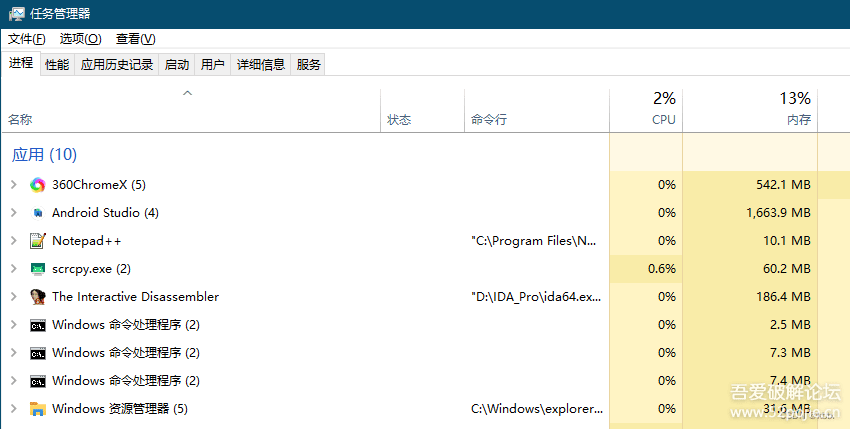Click the explorer command line cell
Image resolution: width=850 pixels, height=429 pixels.
537,409
